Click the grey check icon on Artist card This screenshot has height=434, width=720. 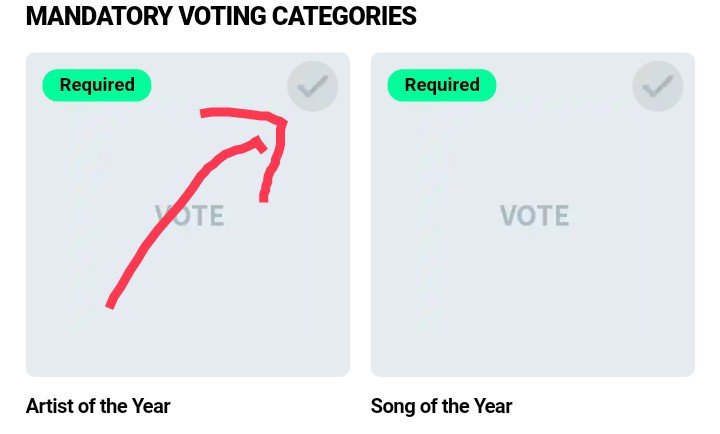tap(313, 86)
